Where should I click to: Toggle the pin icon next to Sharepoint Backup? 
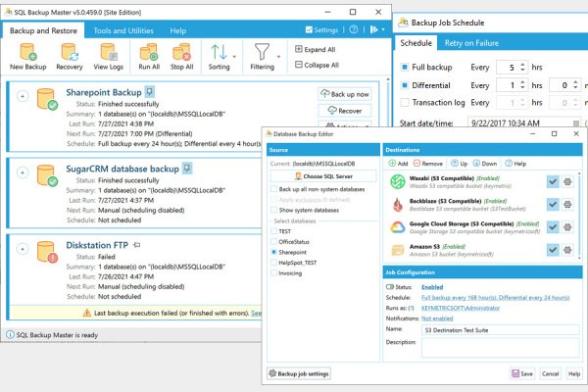tap(150, 92)
